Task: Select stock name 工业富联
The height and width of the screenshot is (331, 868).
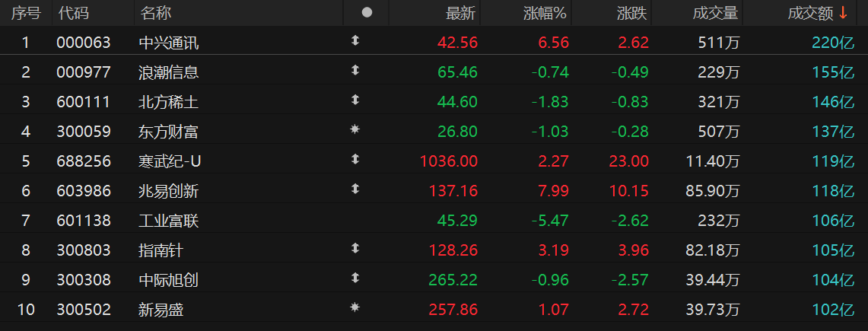Action: pyautogui.click(x=169, y=221)
